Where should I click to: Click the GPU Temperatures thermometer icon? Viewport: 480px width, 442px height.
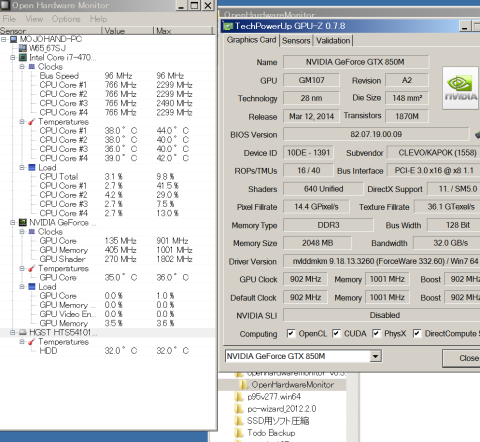(x=32, y=268)
